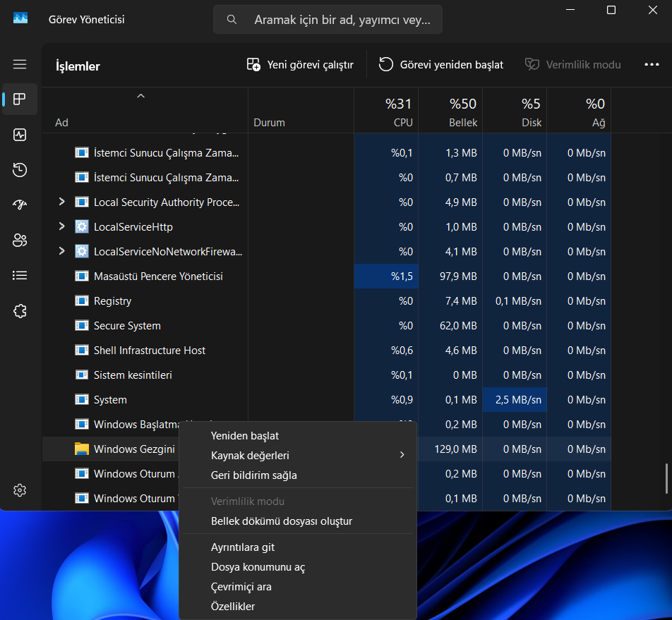672x620 pixels.
Task: Select Geri bildirim sağla menu entry
Action: [253, 475]
